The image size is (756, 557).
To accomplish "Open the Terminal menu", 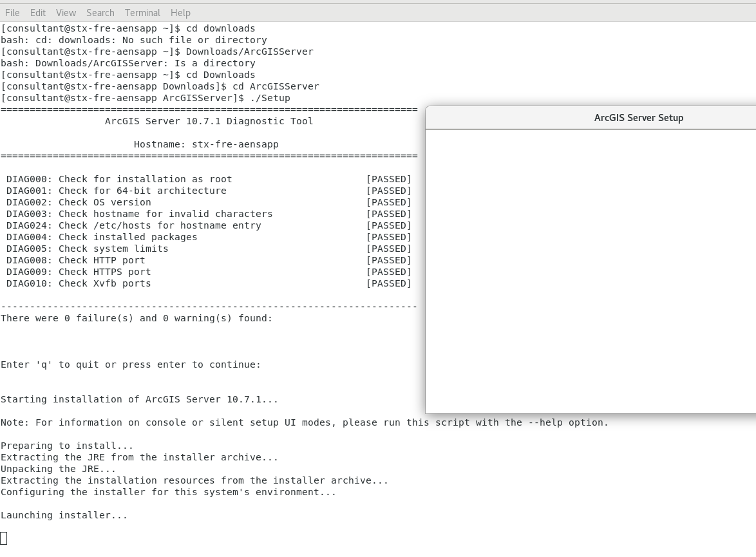I will (142, 13).
